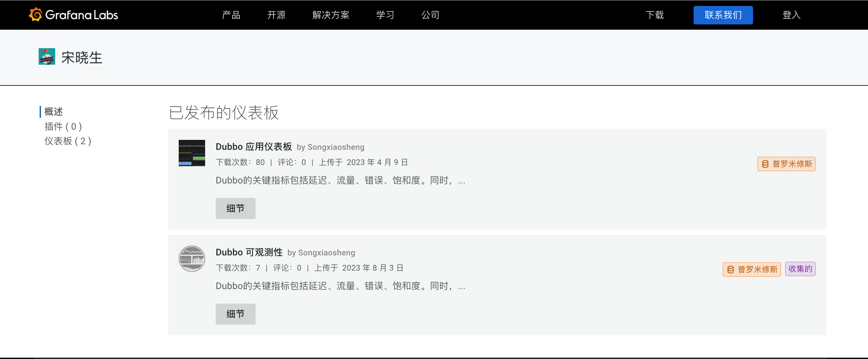
Task: Open the 开源 menu
Action: point(276,15)
